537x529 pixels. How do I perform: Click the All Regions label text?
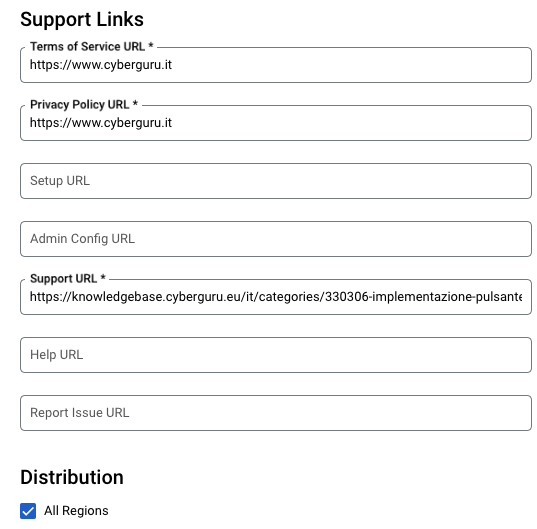click(x=76, y=511)
